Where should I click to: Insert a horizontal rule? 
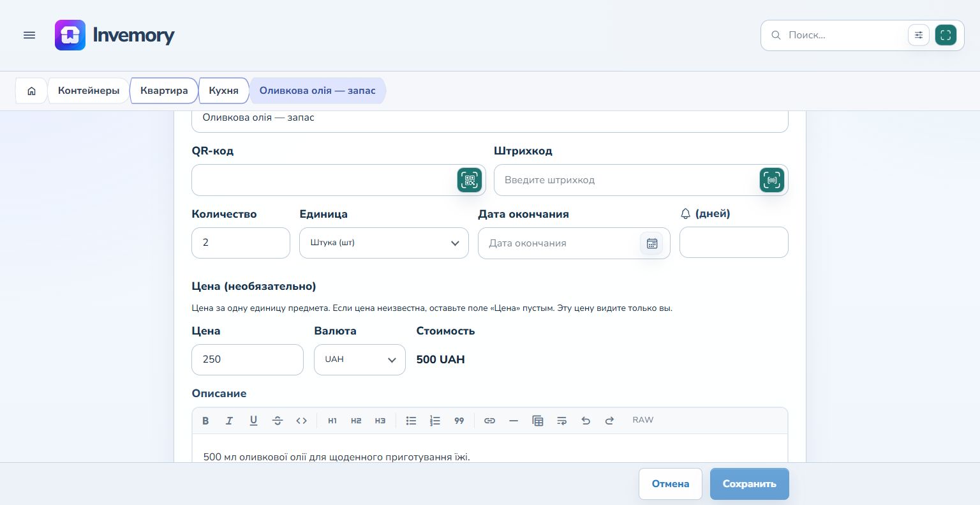pos(514,421)
